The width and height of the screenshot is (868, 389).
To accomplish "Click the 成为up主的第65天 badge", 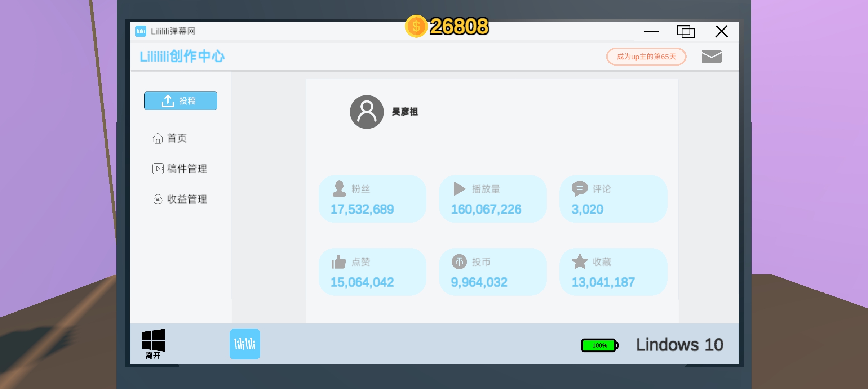I will (x=646, y=57).
